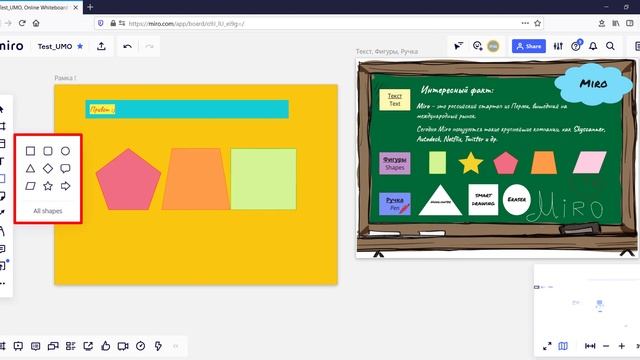Open board settings sliders icon
The width and height of the screenshot is (640, 360).
(558, 46)
